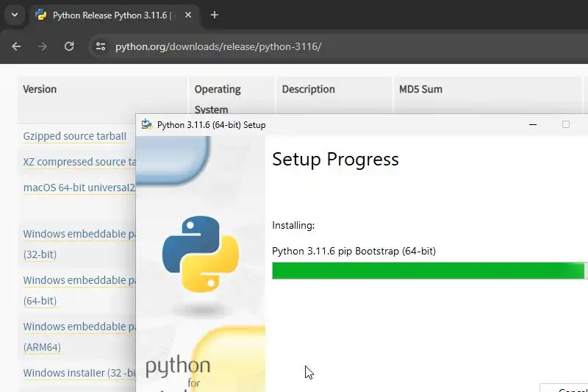Click the disabled maximize button in Setup
This screenshot has width=588, height=392.
click(x=566, y=124)
